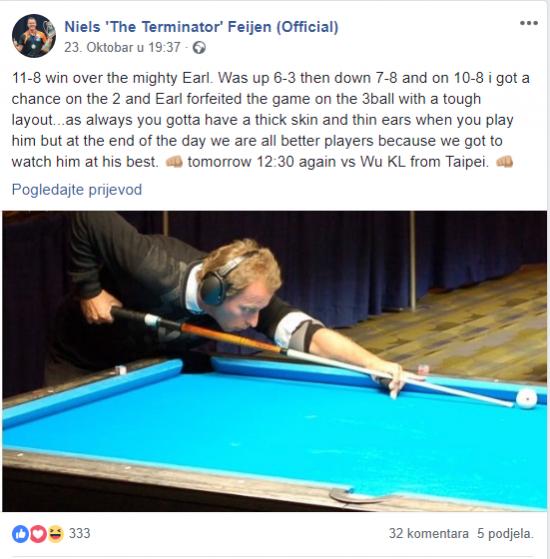Open the billiards photo attachment
Viewport: 550px width, 559px height.
pos(274,361)
